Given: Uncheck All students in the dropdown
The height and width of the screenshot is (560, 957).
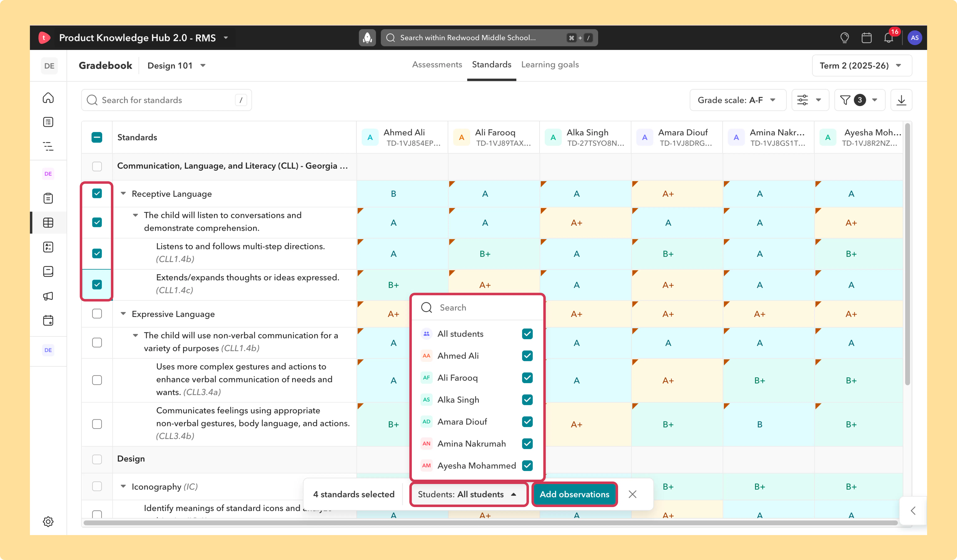Looking at the screenshot, I should click(527, 334).
